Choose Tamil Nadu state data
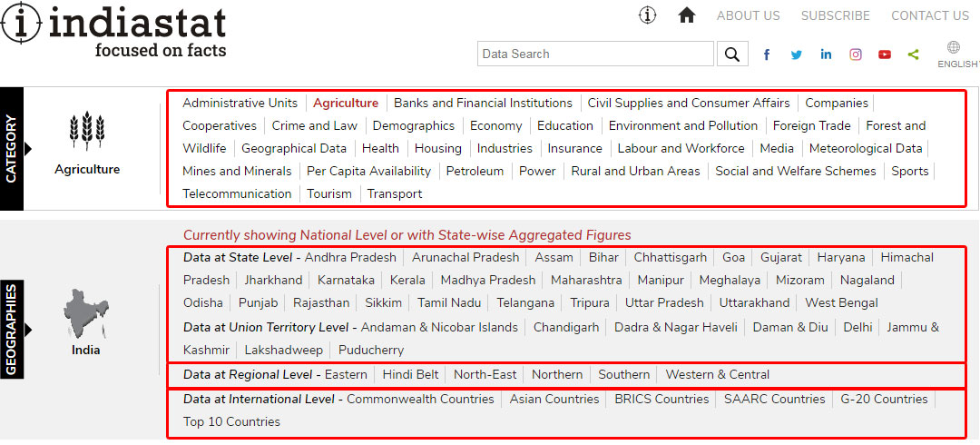980x445 pixels. (x=449, y=302)
